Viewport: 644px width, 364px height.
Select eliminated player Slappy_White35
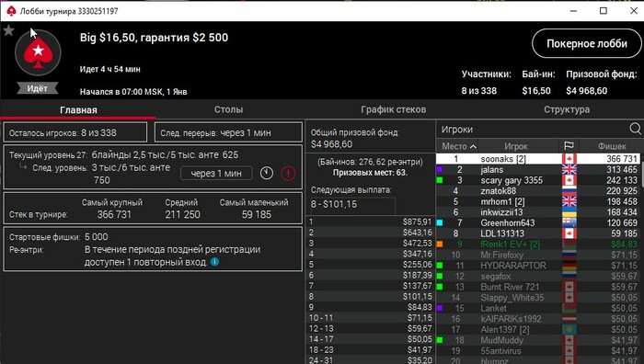[x=537, y=298]
